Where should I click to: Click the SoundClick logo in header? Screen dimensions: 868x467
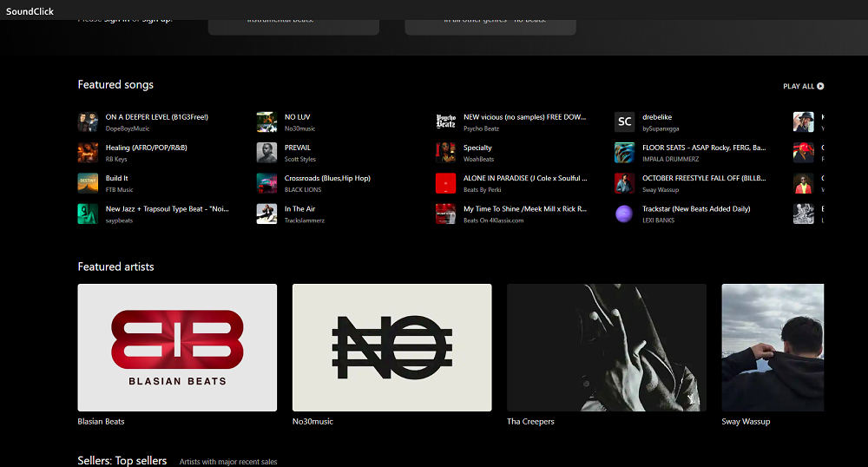(30, 11)
